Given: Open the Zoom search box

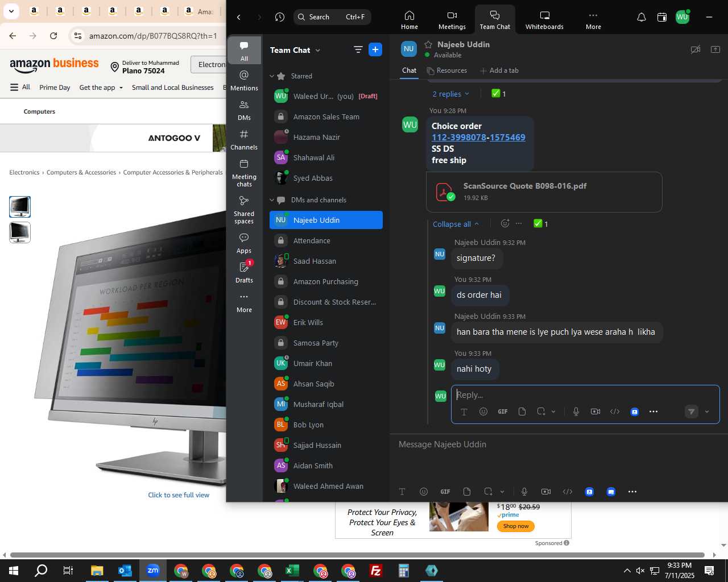Looking at the screenshot, I should (332, 17).
